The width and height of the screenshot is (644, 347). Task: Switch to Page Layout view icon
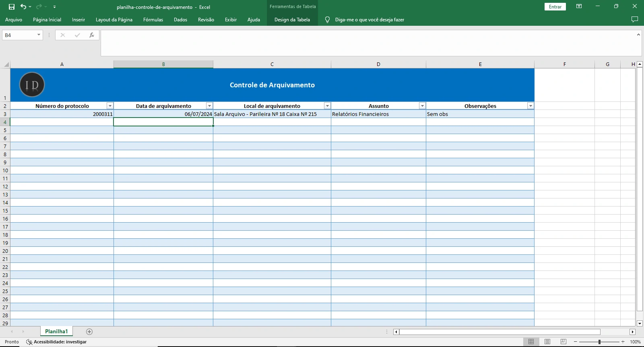(547, 342)
